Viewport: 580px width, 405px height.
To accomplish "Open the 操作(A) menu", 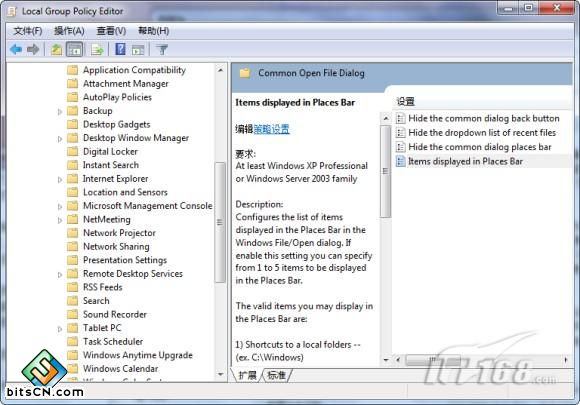I will click(x=69, y=31).
